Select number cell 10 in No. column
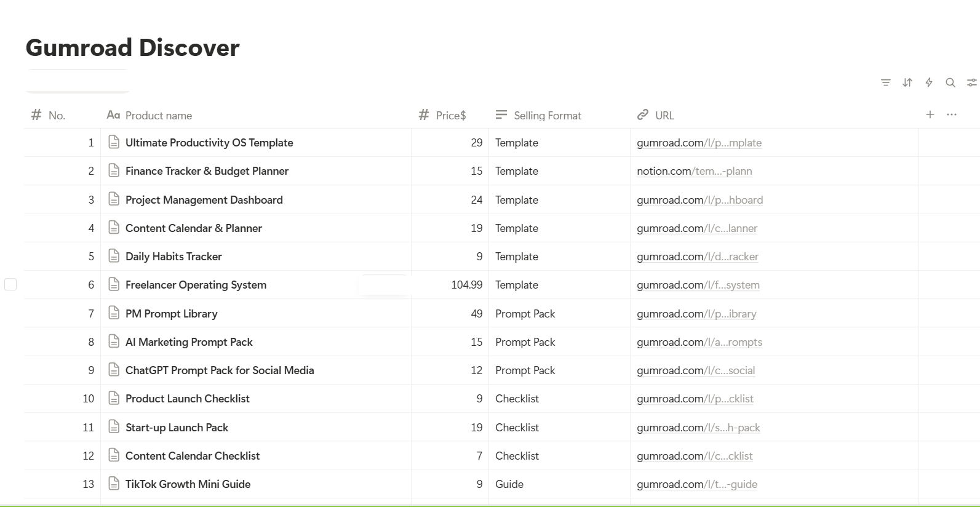Image resolution: width=980 pixels, height=507 pixels. tap(62, 399)
